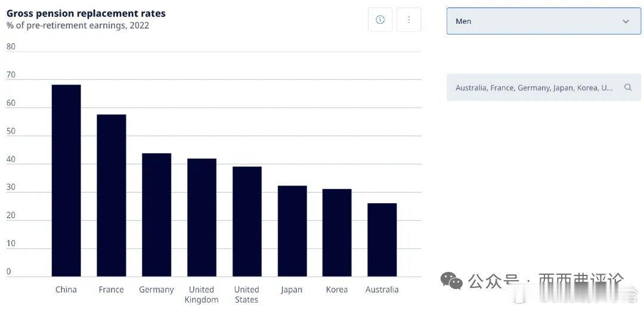Image resolution: width=644 pixels, height=310 pixels.
Task: Click the WeChat logo watermark icon
Action: pyautogui.click(x=451, y=280)
